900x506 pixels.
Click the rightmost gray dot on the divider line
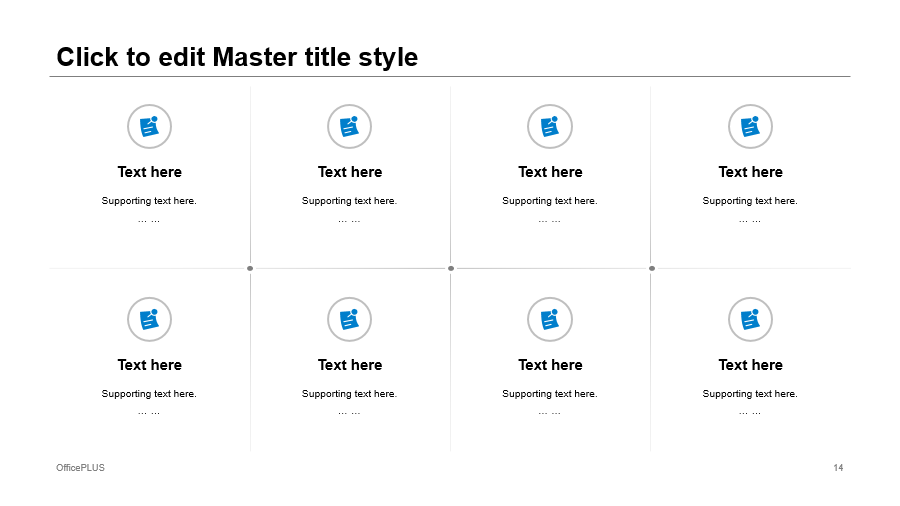(652, 268)
